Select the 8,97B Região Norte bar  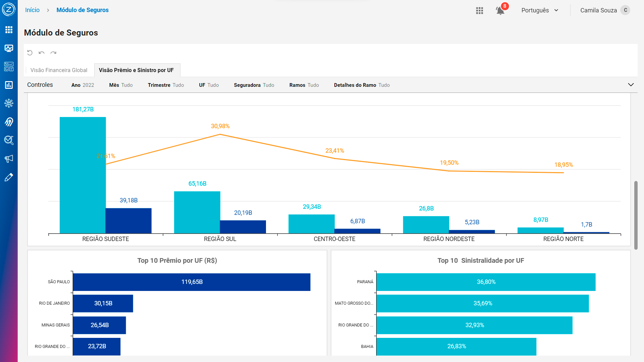click(541, 230)
